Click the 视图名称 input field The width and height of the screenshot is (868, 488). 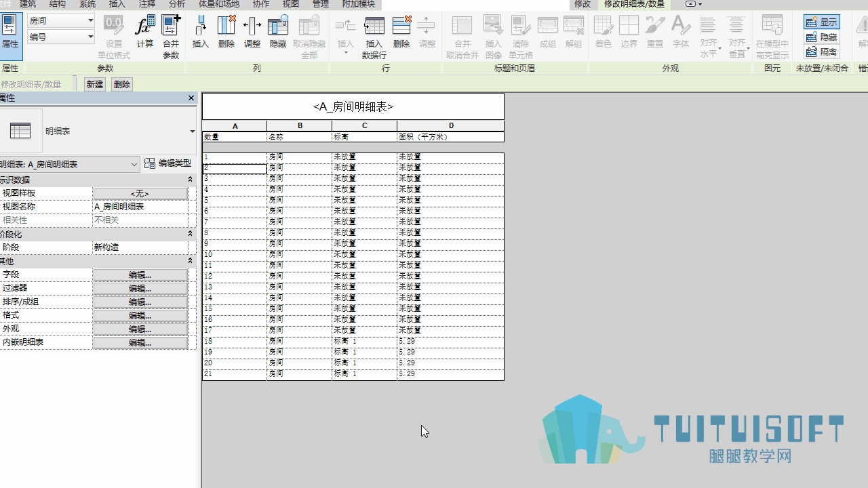tap(140, 207)
